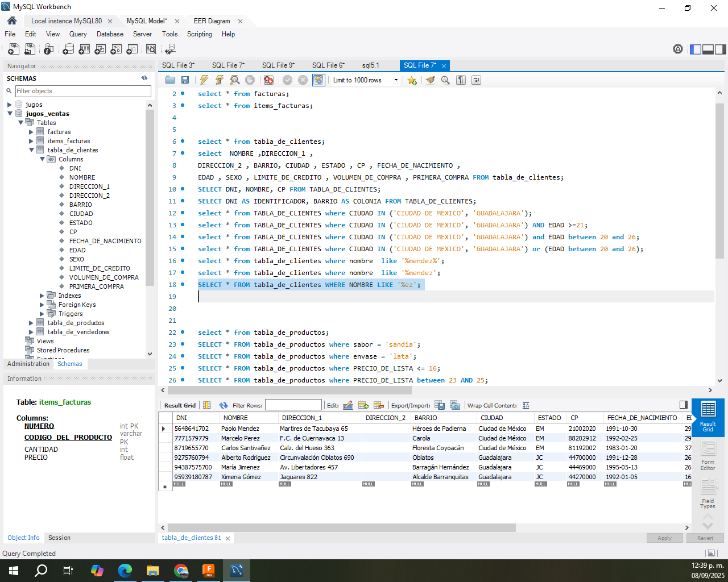Open Windows taskbar search icon
The width and height of the screenshot is (728, 582).
(41, 570)
